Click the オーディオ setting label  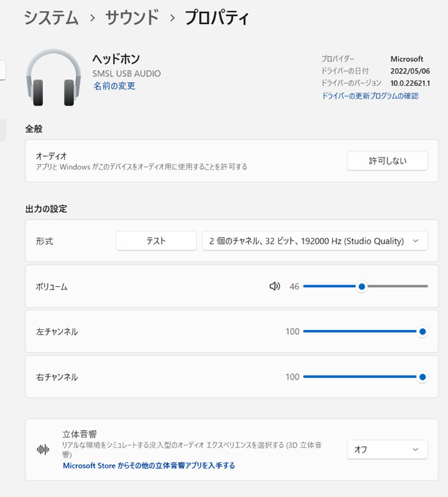[51, 156]
